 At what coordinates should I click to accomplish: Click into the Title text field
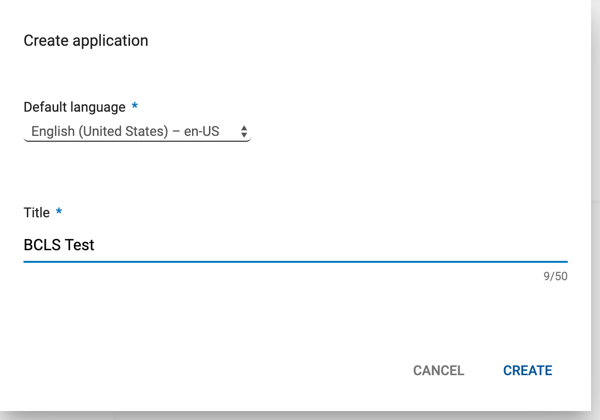(x=295, y=245)
